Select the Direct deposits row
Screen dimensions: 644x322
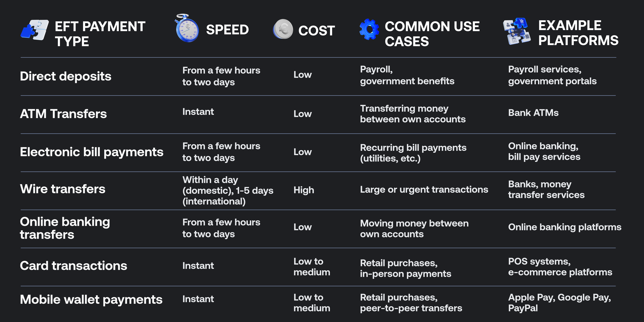[x=322, y=70]
